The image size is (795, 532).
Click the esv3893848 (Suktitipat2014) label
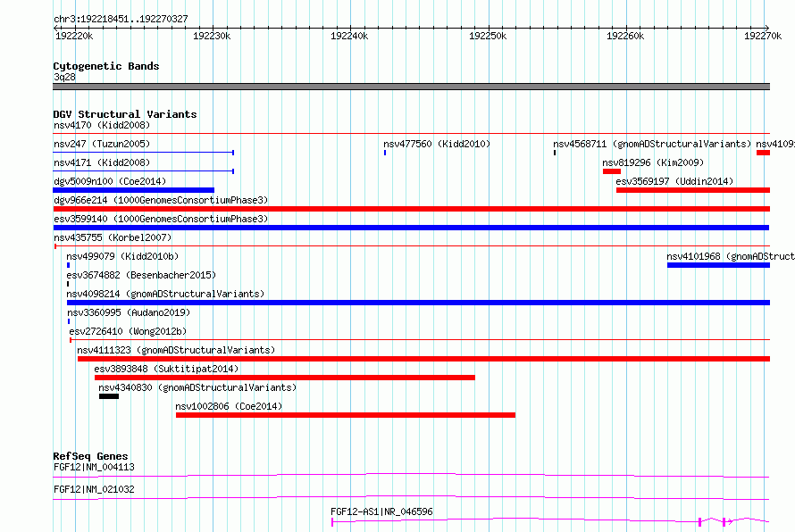[x=166, y=369]
